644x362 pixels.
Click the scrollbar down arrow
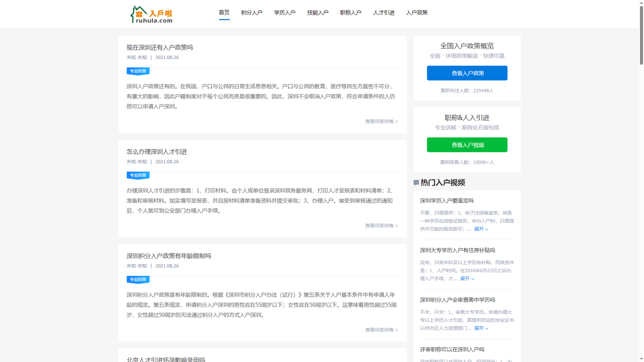pos(641,359)
